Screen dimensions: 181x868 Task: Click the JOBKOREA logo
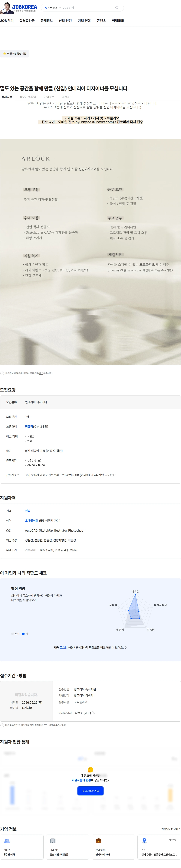point(25,7)
